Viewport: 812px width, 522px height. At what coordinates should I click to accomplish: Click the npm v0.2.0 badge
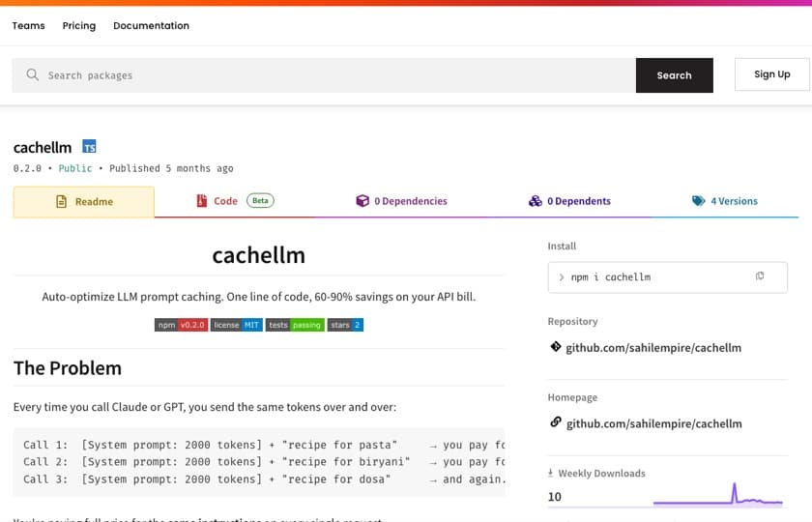[x=182, y=325]
